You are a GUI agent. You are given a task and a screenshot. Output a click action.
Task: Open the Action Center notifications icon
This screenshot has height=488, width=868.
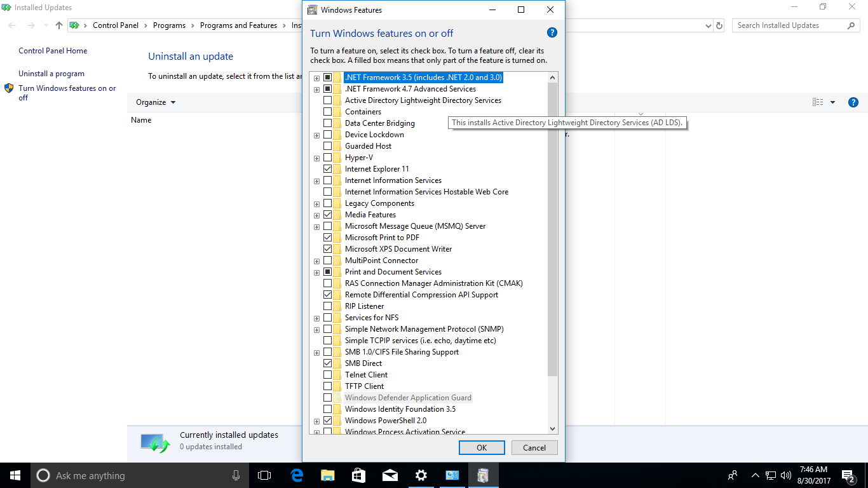(848, 475)
